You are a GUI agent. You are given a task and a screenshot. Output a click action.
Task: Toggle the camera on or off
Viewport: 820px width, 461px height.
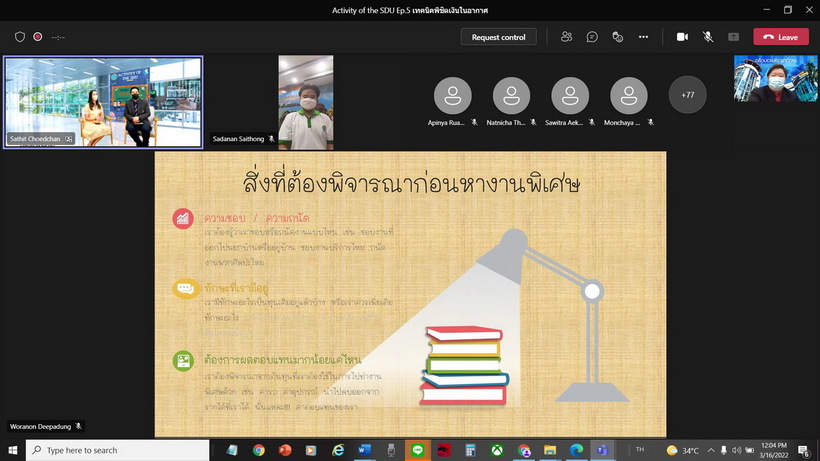point(682,37)
